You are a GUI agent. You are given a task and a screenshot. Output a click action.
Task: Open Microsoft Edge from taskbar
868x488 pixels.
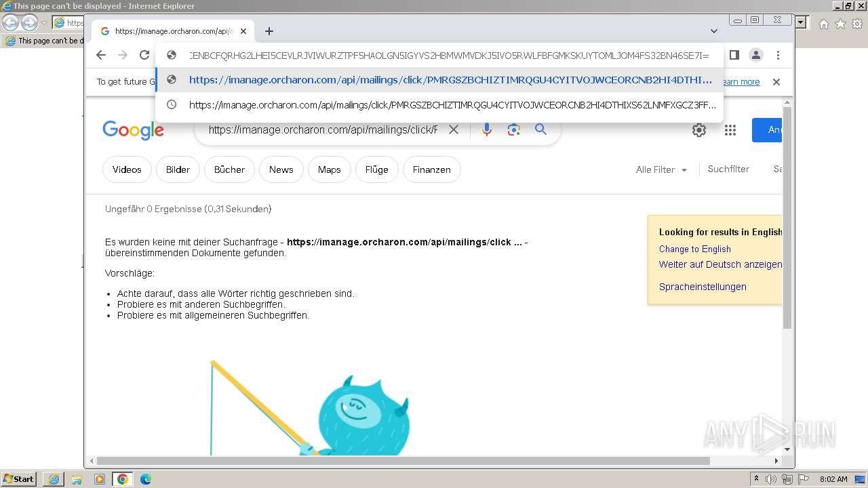pos(146,479)
